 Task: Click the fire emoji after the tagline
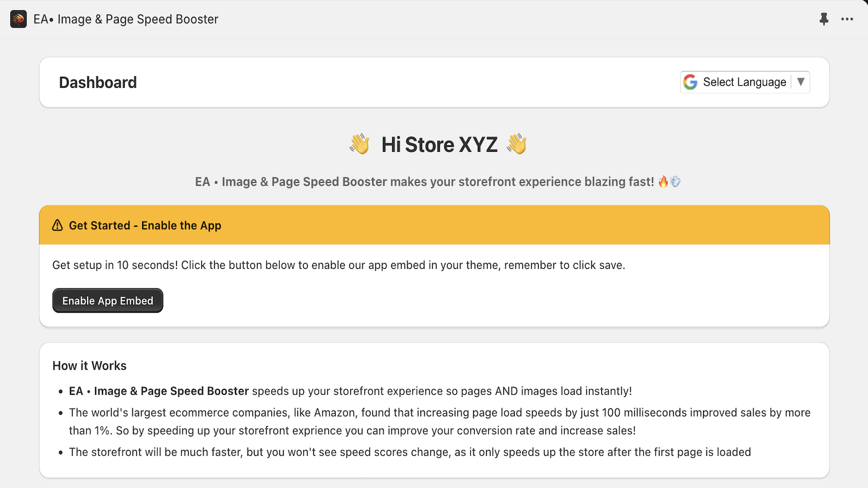(x=663, y=182)
